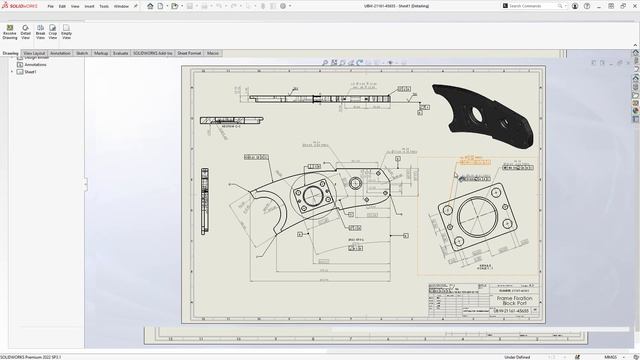Switch to the Macro tab

[x=213, y=53]
